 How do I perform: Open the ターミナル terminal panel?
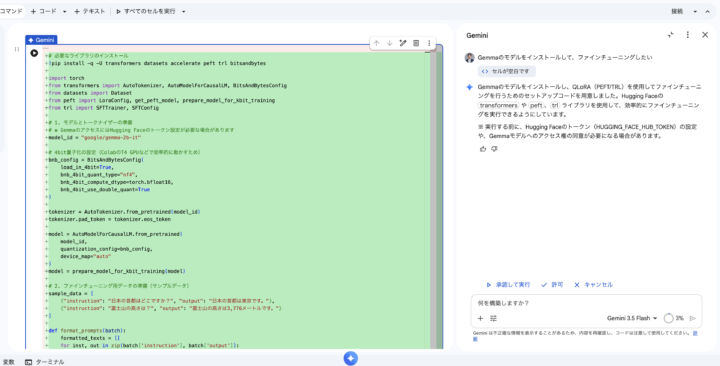pos(45,362)
